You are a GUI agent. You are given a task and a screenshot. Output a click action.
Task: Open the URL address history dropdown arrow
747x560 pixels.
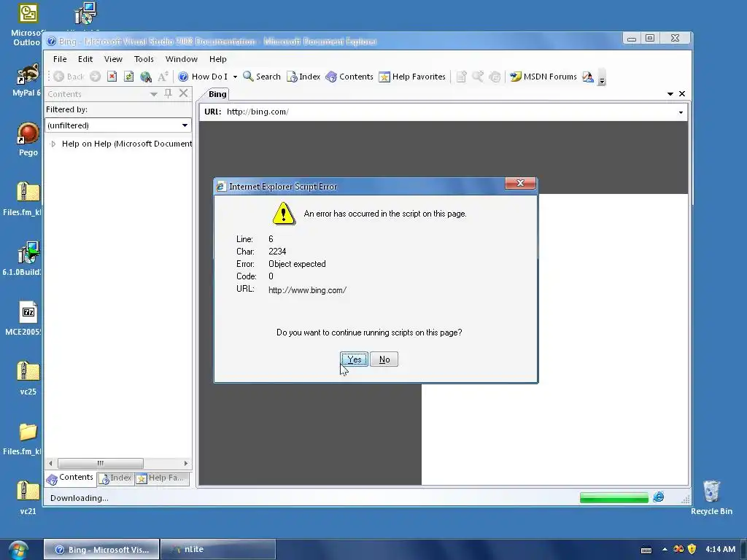681,112
